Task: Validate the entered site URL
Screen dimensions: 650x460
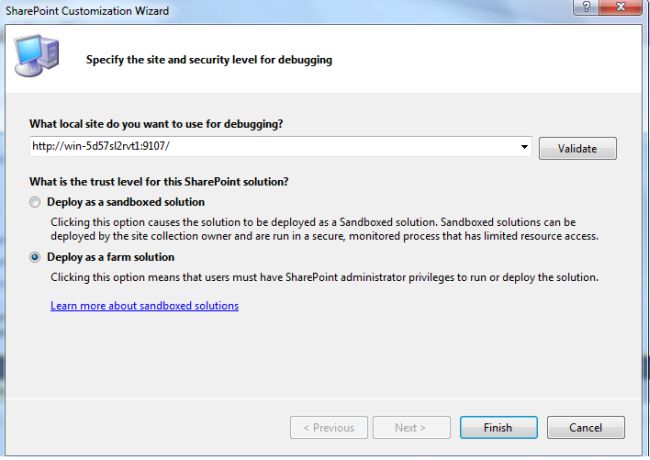Action: 577,148
